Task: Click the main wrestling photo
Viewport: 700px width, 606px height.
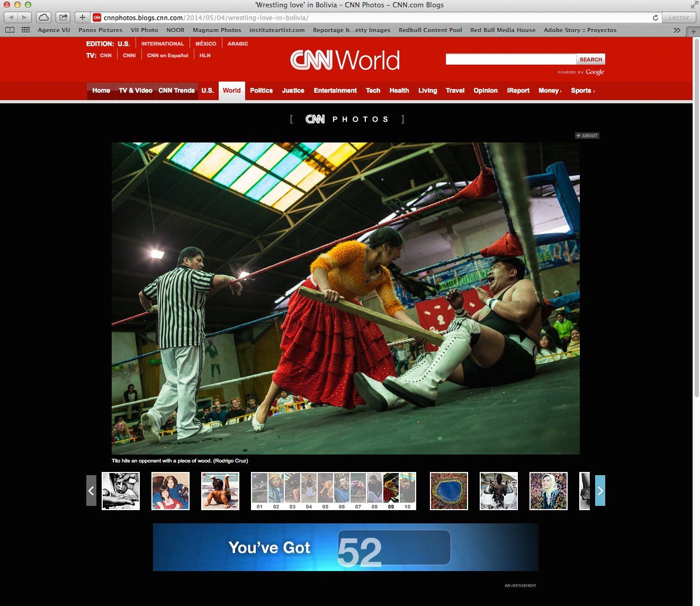Action: 346,298
